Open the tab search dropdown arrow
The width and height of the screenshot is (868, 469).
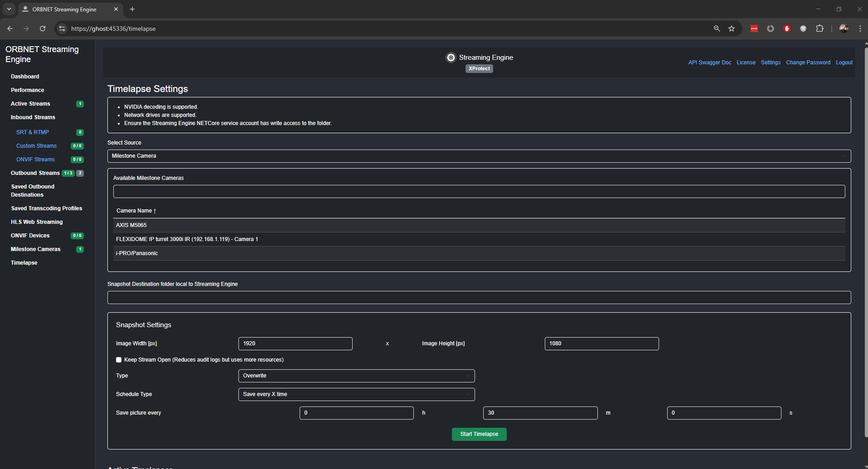pyautogui.click(x=9, y=9)
